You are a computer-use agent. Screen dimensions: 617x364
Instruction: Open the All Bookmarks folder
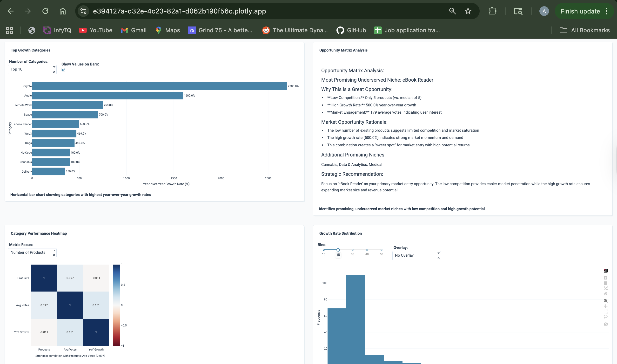pyautogui.click(x=584, y=30)
